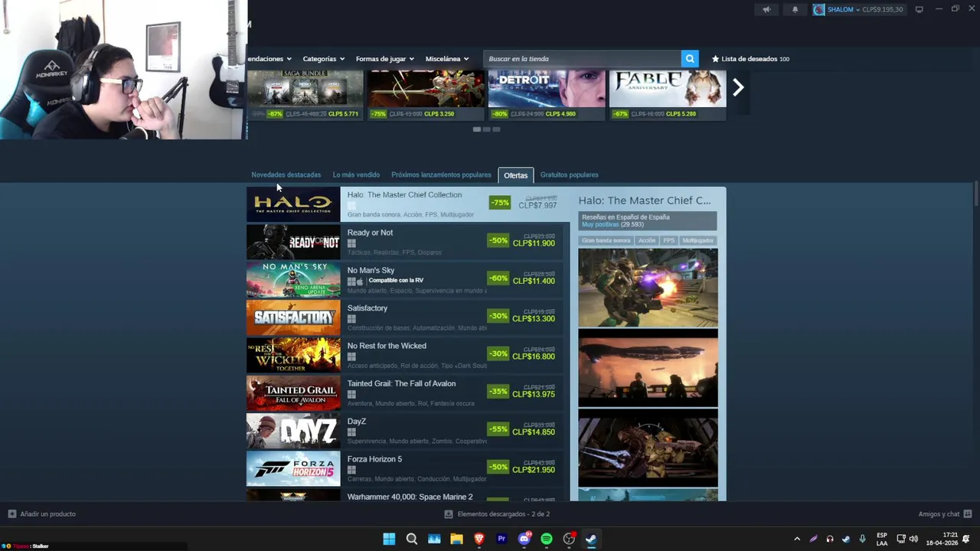Select the second carousel page indicator dot
This screenshot has height=551, width=980.
click(x=486, y=129)
